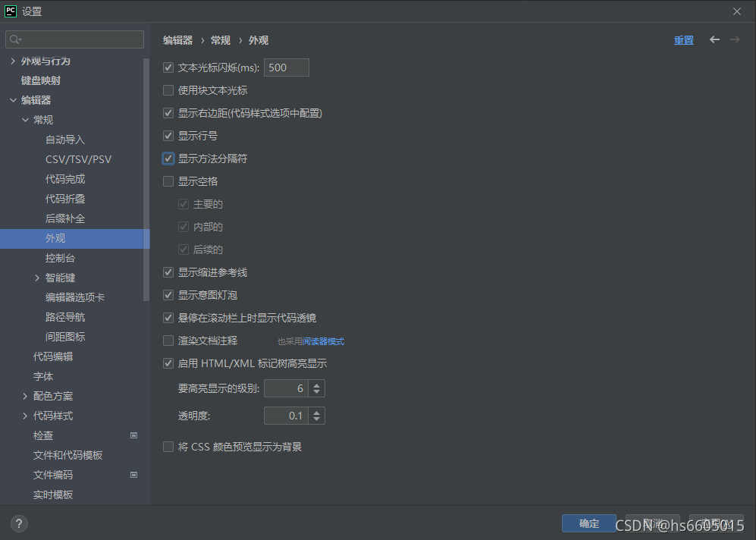Click the project-level icon beside 检查
The image size is (756, 540).
coord(134,435)
